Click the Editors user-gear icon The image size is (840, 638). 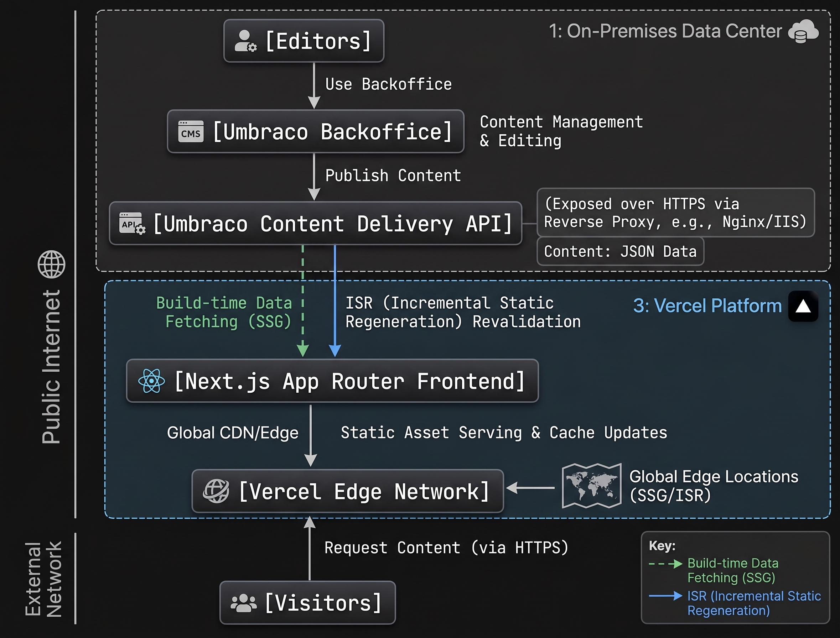tap(245, 41)
